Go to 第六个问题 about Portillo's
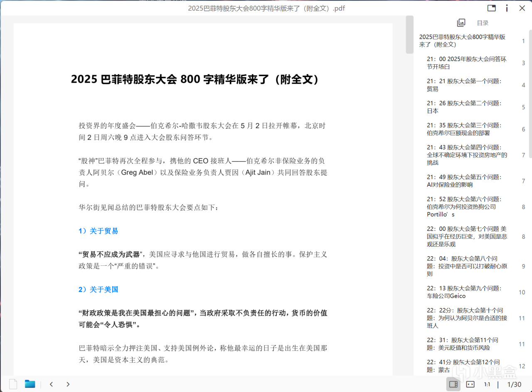 (464, 207)
